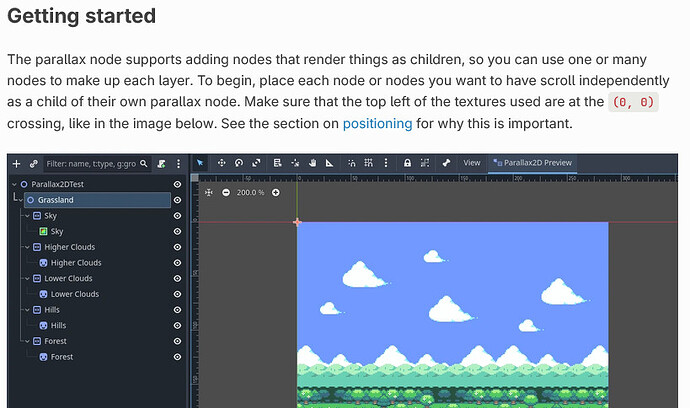Image resolution: width=690 pixels, height=408 pixels.
Task: Select the parent Hills layer node
Action: (52, 310)
